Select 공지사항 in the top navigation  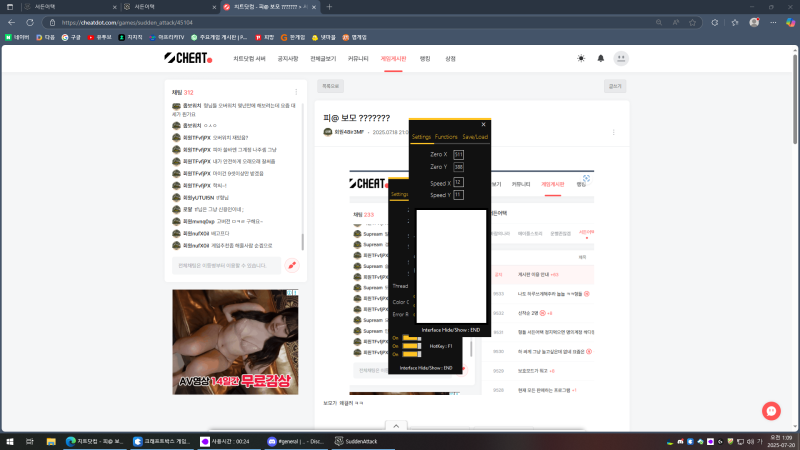coord(287,59)
